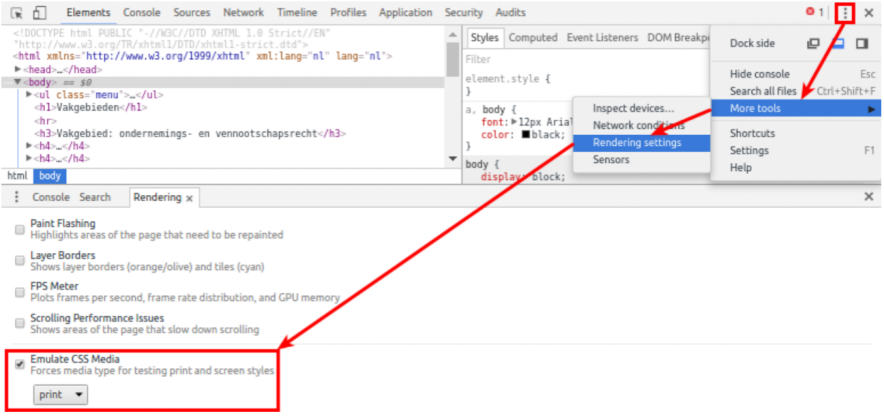884x420 pixels.
Task: Click the red error count indicator
Action: point(814,13)
